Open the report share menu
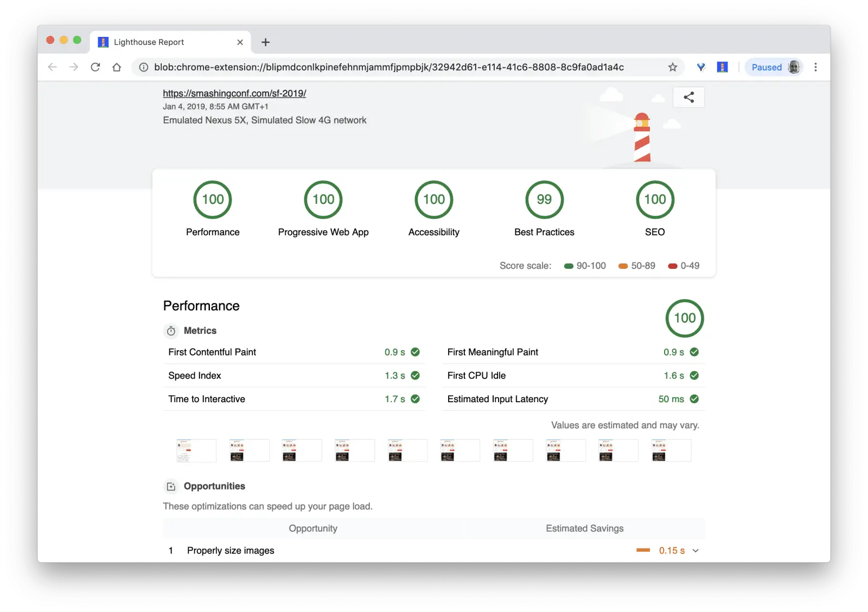868x612 pixels. coord(689,98)
